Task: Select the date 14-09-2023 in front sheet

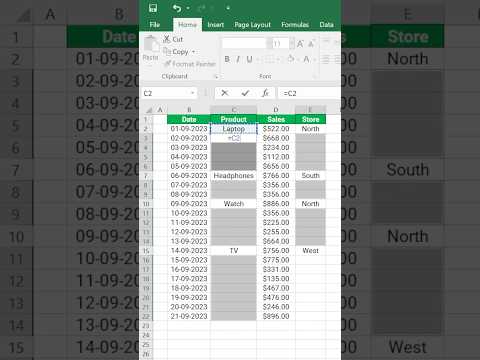Action: [x=189, y=250]
